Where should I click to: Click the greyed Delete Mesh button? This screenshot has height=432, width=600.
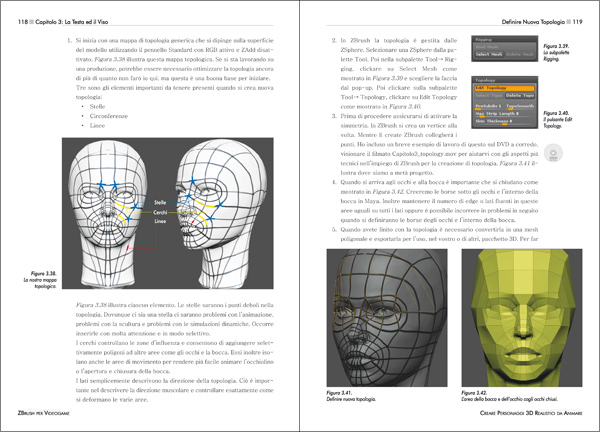tap(520, 54)
